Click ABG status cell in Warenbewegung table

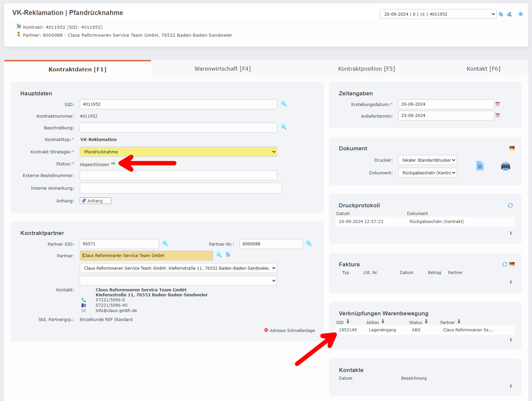click(416, 330)
